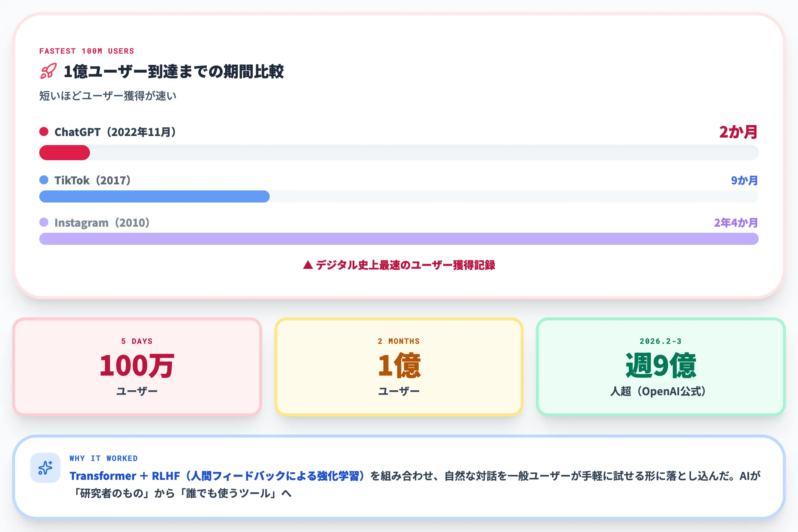Click the blue TikTok progress bar
798x532 pixels.
coord(155,196)
